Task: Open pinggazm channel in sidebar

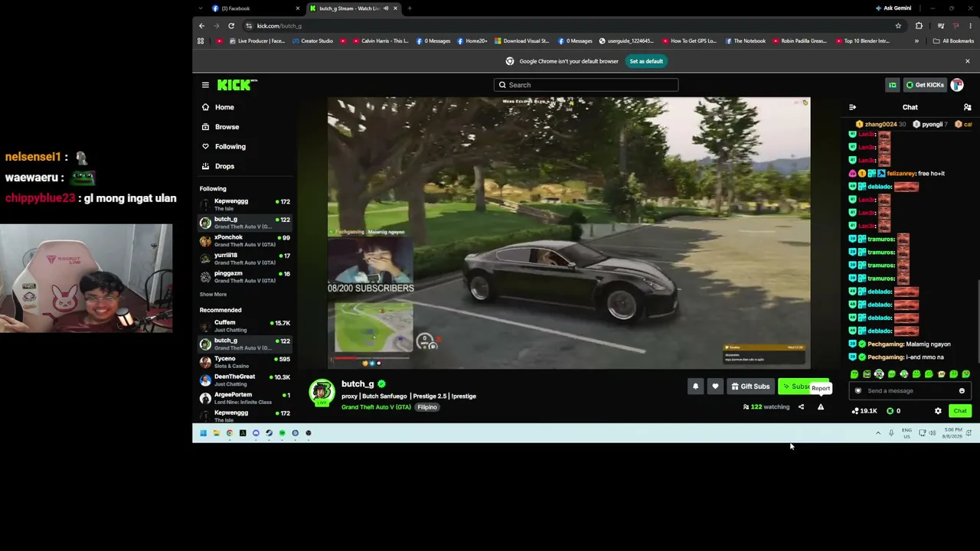Action: [x=245, y=277]
